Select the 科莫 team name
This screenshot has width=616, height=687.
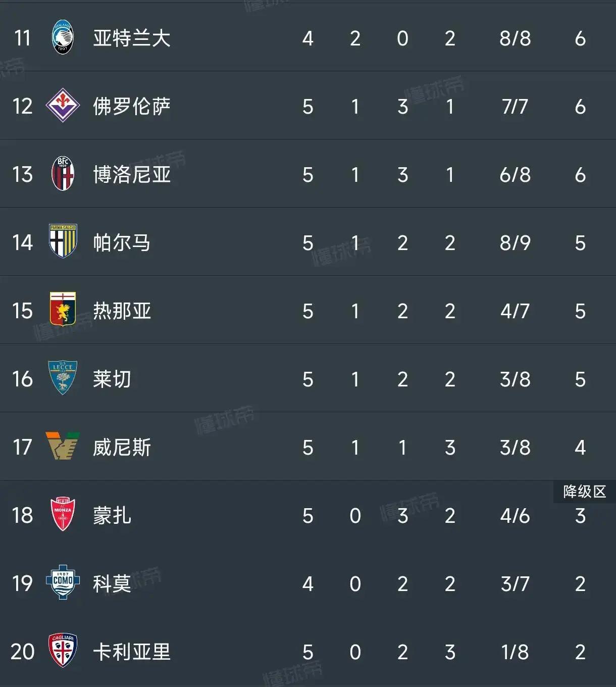(112, 584)
